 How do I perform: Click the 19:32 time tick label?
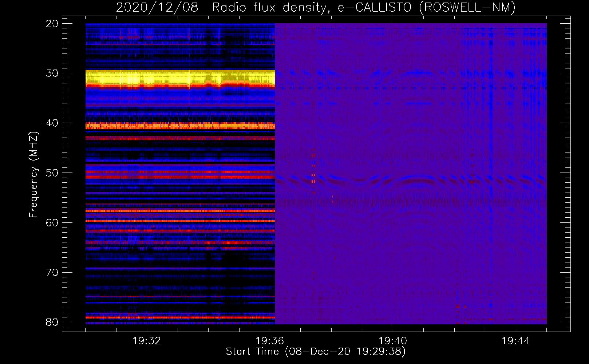point(147,341)
